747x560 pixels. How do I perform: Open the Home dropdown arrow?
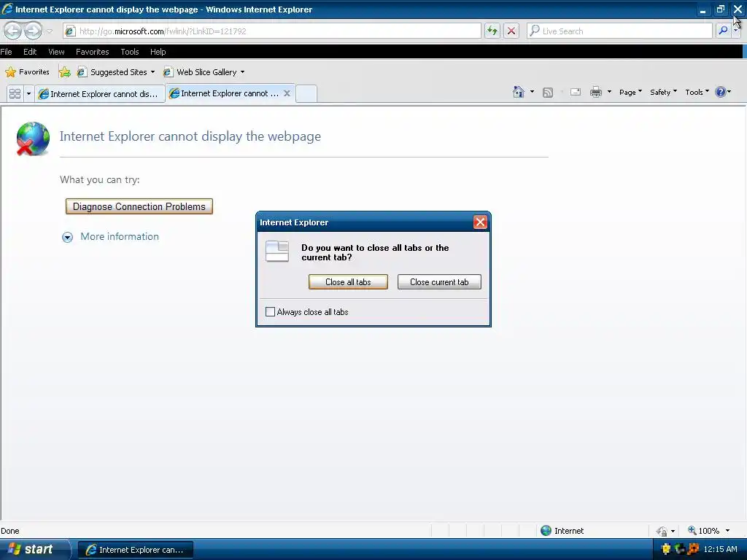point(532,92)
